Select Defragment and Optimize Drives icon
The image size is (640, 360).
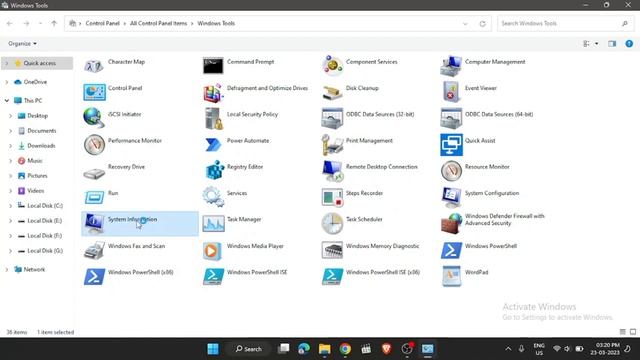tap(213, 92)
